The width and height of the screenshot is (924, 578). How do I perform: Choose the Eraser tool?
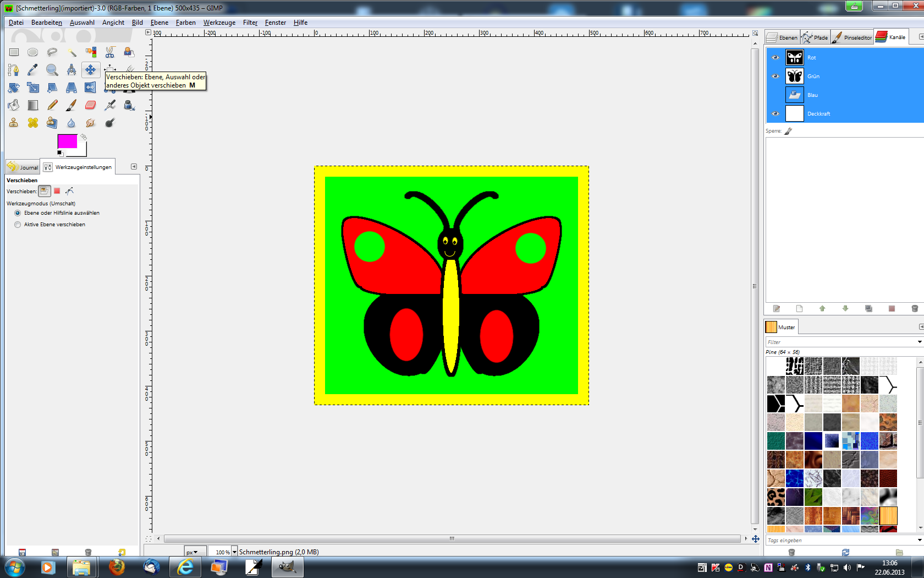click(x=91, y=105)
